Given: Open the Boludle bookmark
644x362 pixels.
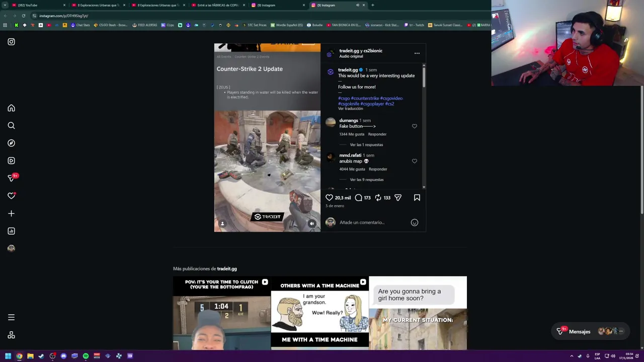Looking at the screenshot, I should click(x=315, y=25).
